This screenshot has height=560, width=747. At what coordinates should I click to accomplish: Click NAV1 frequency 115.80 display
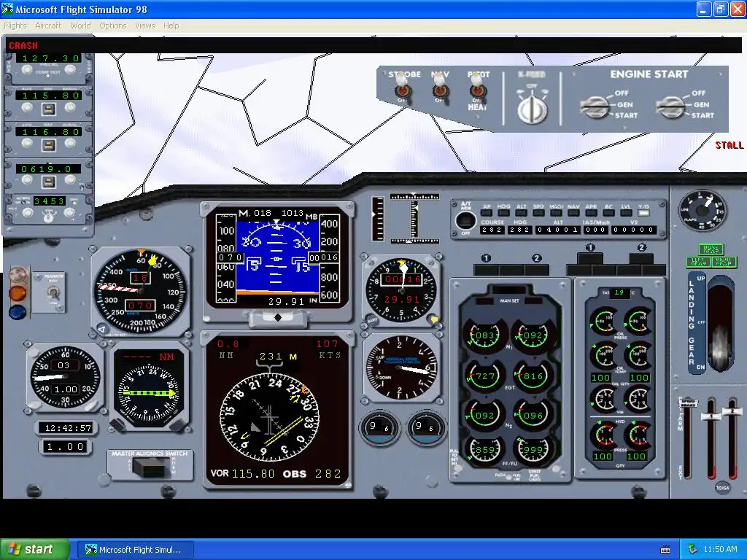tap(49, 96)
